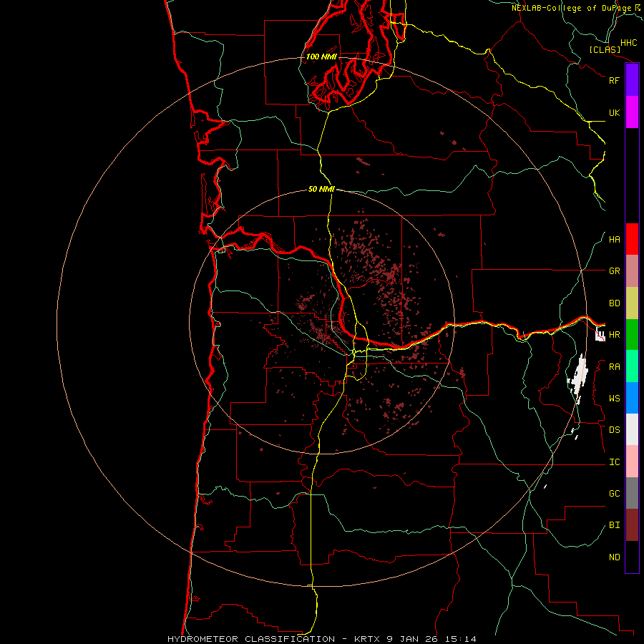
Task: Click the RA light-green legend swatch
Action: pyautogui.click(x=632, y=366)
